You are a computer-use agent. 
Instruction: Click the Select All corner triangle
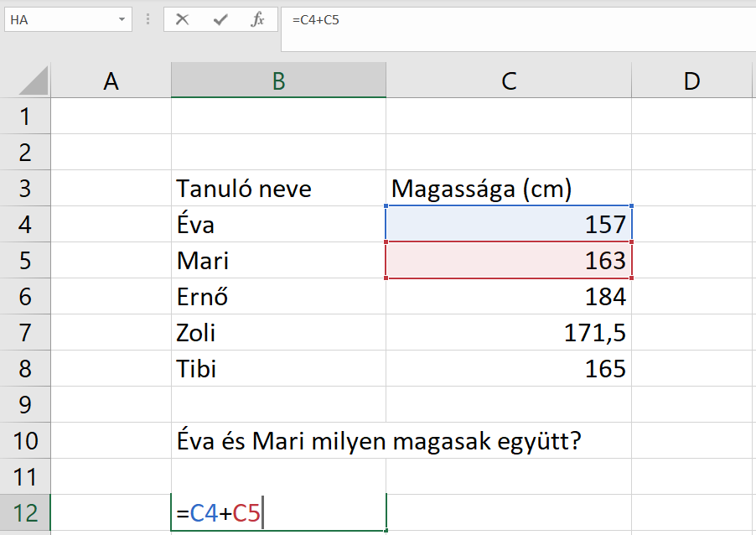34,81
